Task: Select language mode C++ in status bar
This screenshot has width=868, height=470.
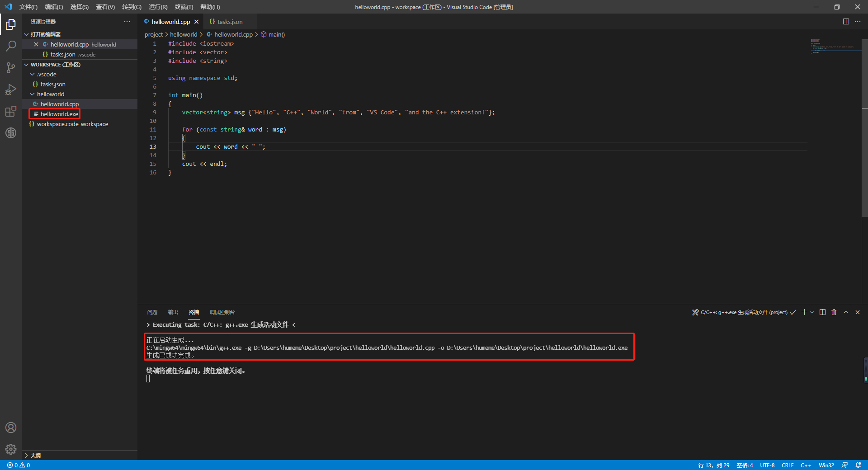Action: coord(806,465)
